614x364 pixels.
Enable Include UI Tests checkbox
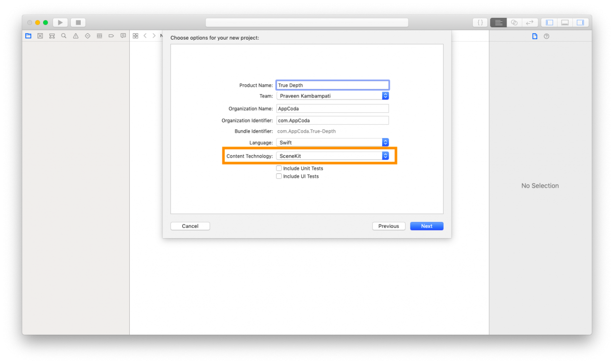(x=279, y=176)
